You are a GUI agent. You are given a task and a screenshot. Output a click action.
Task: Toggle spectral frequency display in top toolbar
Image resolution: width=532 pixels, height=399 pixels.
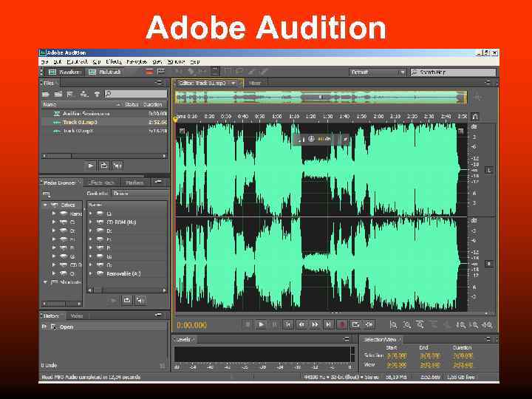point(149,72)
